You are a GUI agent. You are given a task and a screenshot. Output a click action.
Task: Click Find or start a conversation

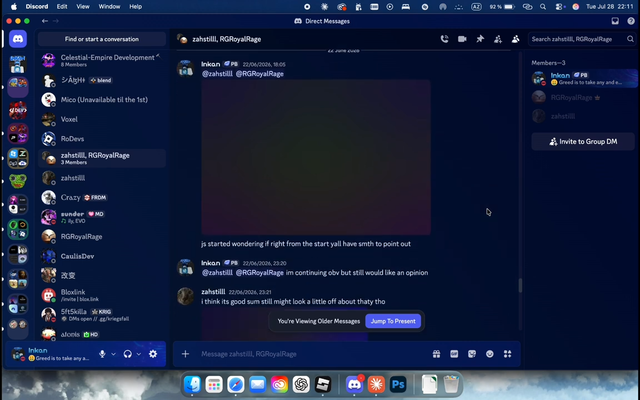pyautogui.click(x=102, y=39)
